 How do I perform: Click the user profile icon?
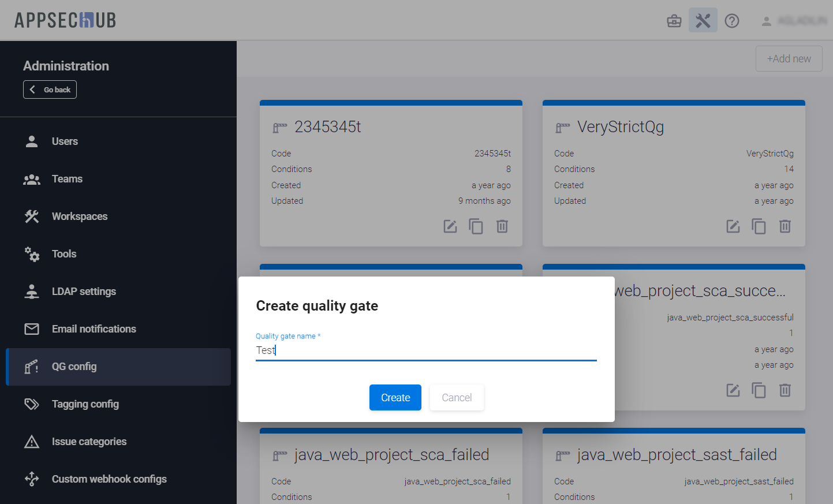click(x=766, y=21)
